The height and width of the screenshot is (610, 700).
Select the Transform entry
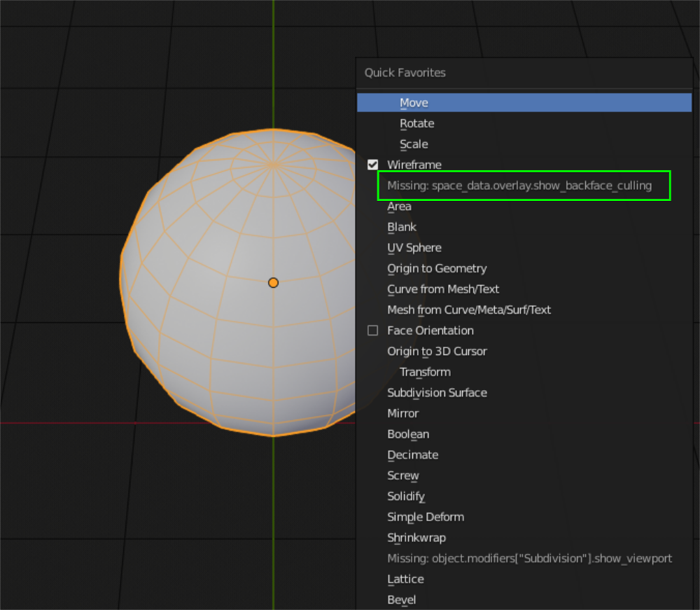[524, 372]
